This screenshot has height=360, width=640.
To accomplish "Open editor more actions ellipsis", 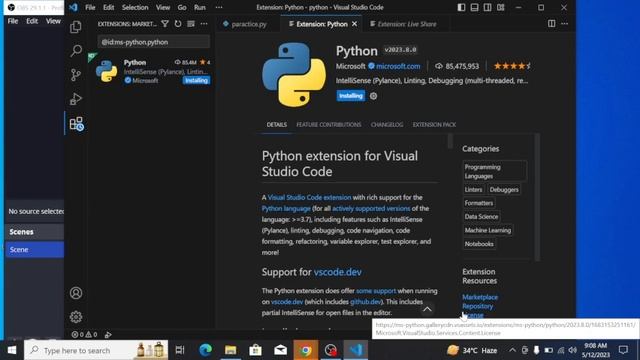I will [564, 24].
